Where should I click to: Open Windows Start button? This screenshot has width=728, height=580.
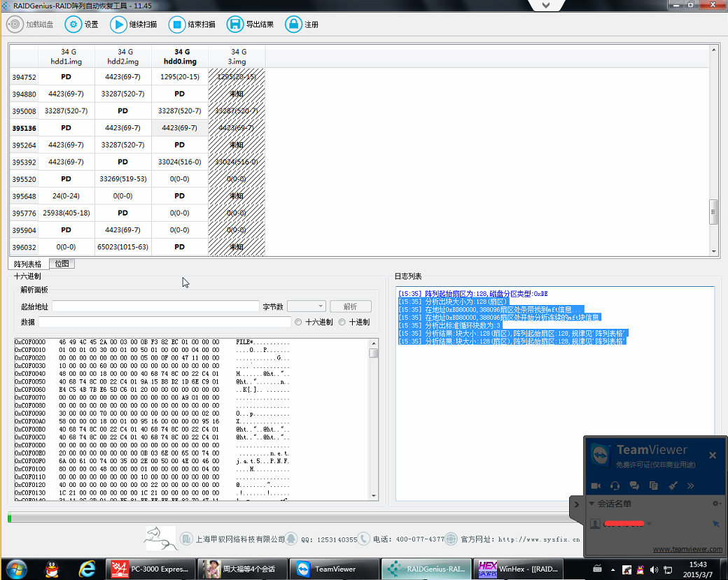[x=15, y=569]
